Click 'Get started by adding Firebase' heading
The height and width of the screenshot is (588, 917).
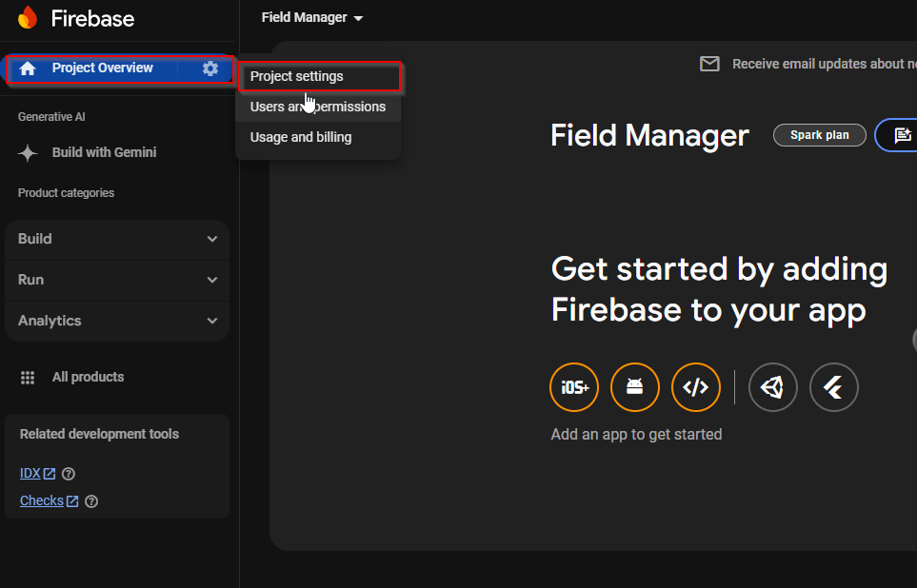click(x=719, y=289)
